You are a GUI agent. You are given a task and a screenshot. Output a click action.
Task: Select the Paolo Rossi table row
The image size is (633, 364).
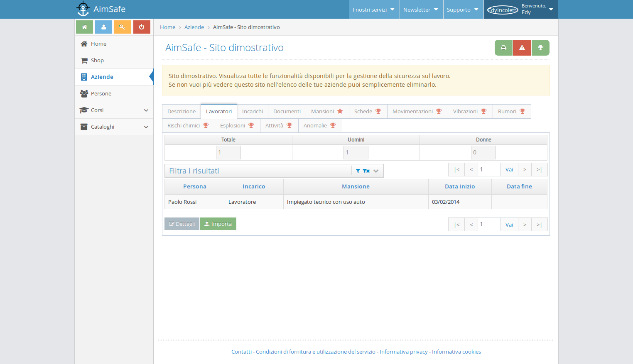[356, 202]
